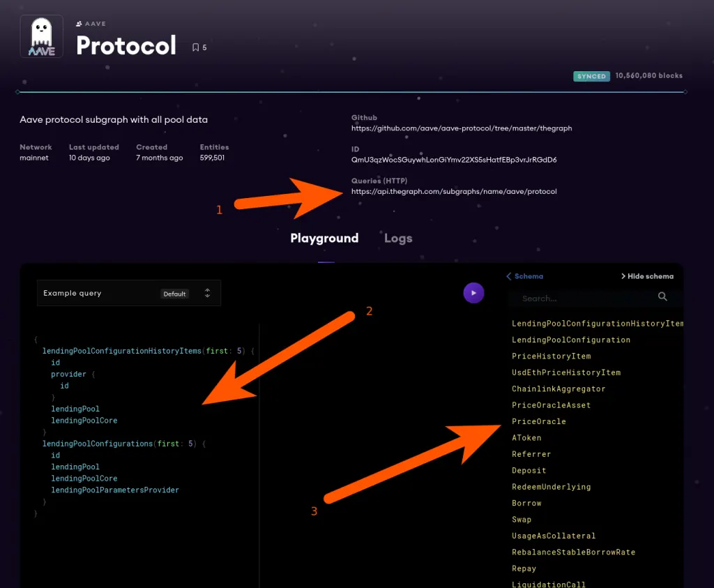Viewport: 714px width, 588px height.
Task: Click the Last updated value 10 days ago
Action: tap(89, 158)
